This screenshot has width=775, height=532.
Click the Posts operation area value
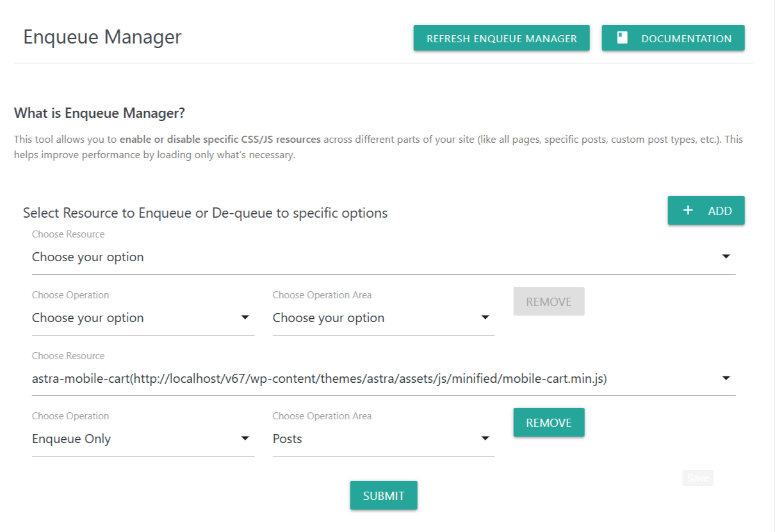click(x=288, y=439)
